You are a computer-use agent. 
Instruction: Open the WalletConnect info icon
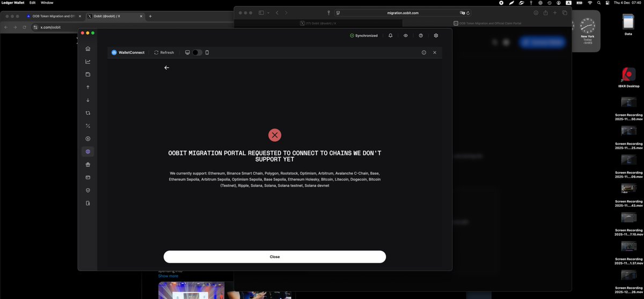tap(424, 53)
